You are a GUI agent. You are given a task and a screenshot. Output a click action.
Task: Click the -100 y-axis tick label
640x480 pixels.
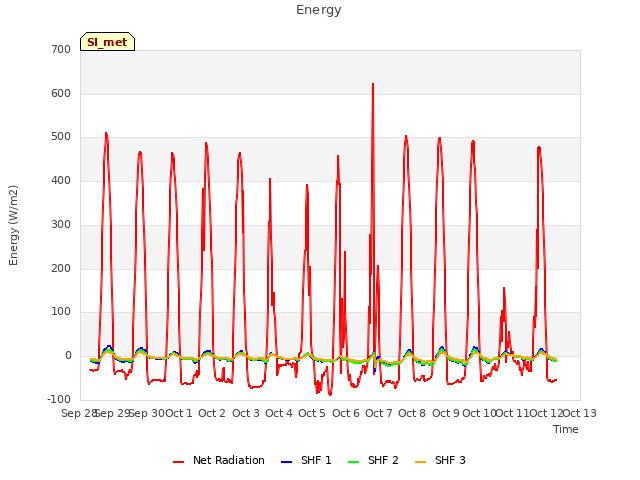tap(59, 400)
